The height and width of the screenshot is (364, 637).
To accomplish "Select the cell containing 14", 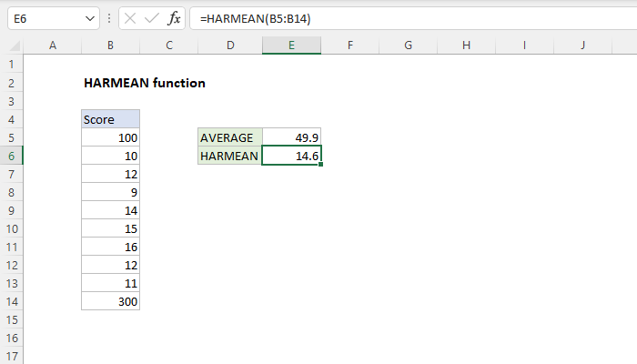I will click(x=110, y=210).
